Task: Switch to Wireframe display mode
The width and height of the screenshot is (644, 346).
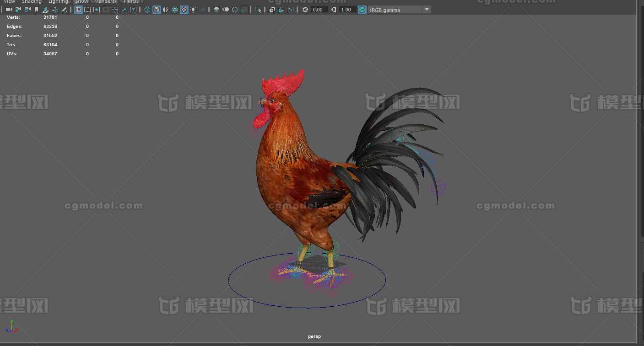Action: 147,10
